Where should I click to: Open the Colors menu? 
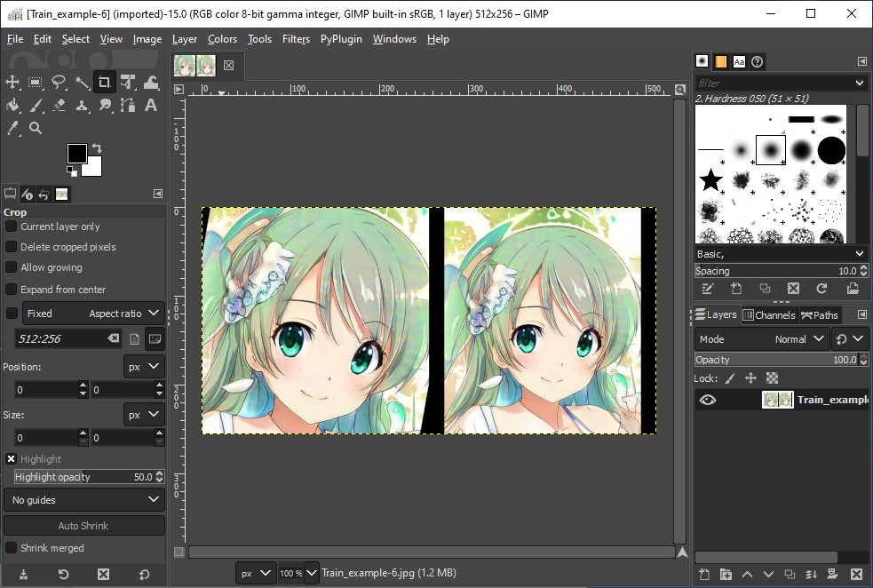(x=222, y=39)
